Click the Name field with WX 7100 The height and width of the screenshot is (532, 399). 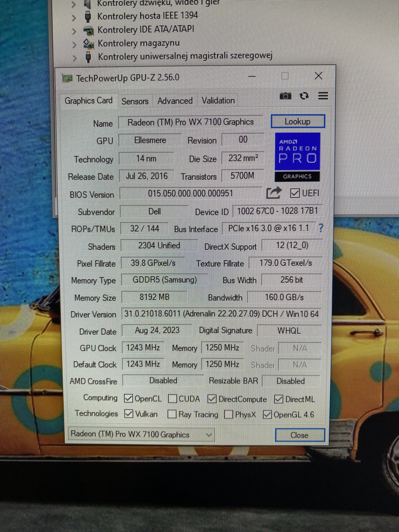tap(190, 122)
